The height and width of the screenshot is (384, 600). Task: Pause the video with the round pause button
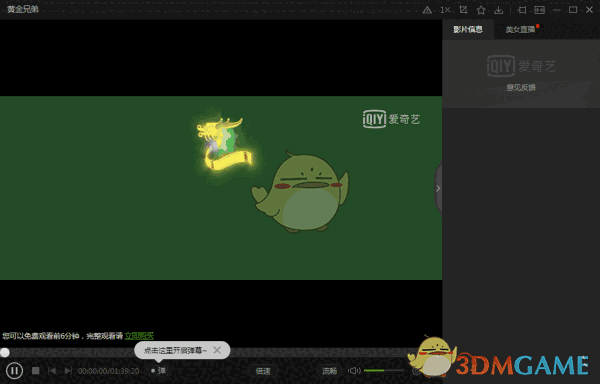[x=15, y=370]
